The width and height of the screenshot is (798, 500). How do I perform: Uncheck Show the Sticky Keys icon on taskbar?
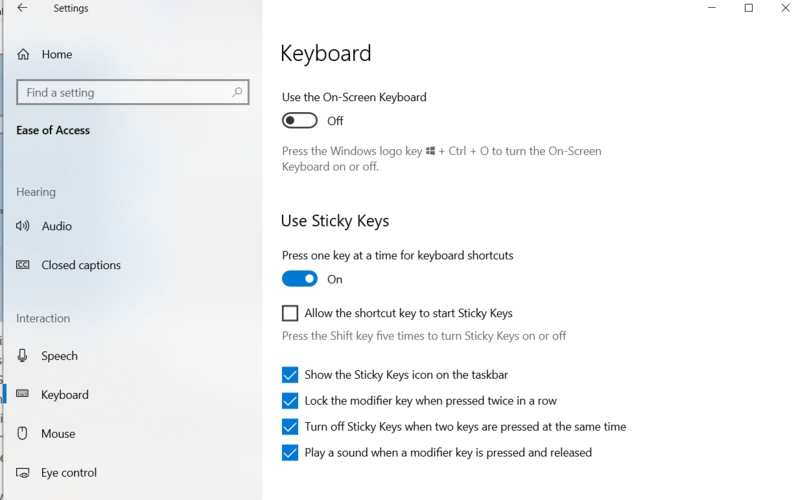pos(290,375)
